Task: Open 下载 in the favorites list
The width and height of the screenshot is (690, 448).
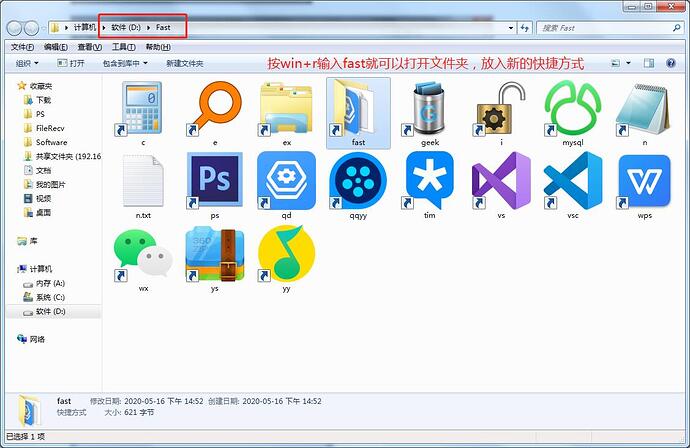Action: point(37,100)
